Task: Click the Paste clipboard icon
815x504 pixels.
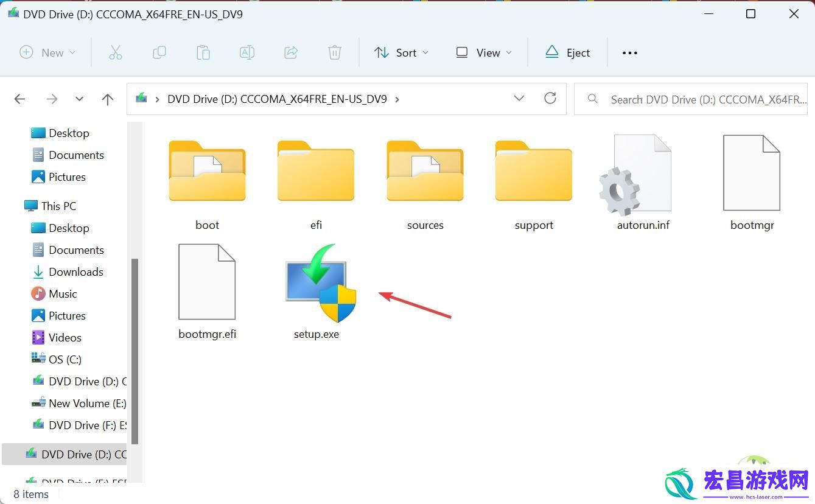Action: coord(203,53)
